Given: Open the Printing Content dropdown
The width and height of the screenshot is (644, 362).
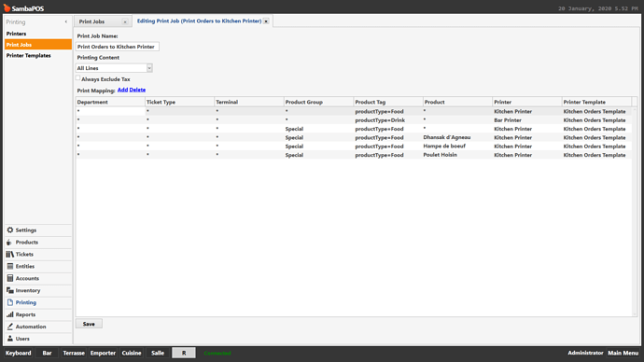Looking at the screenshot, I should tap(149, 68).
